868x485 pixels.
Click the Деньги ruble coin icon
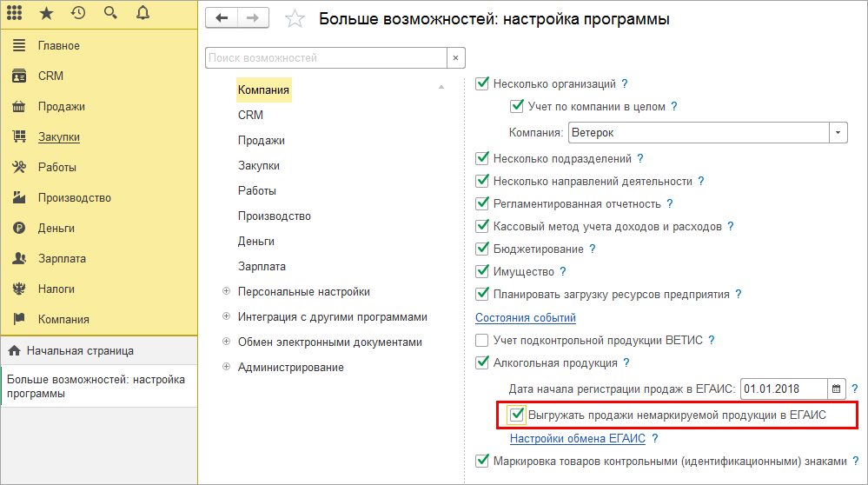pyautogui.click(x=19, y=228)
